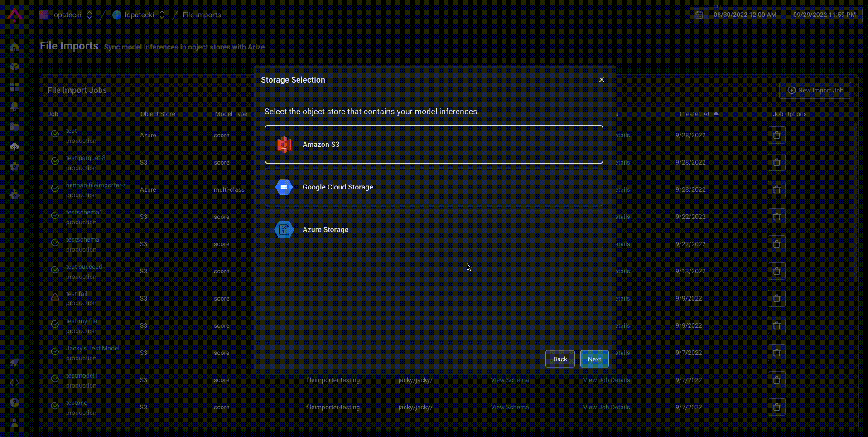Delete the testone job

[x=776, y=407]
